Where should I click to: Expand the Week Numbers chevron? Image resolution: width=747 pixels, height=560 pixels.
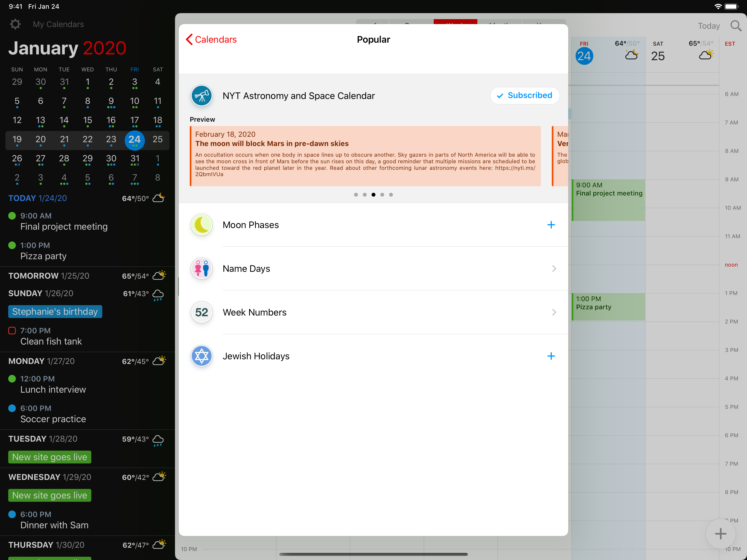(554, 312)
